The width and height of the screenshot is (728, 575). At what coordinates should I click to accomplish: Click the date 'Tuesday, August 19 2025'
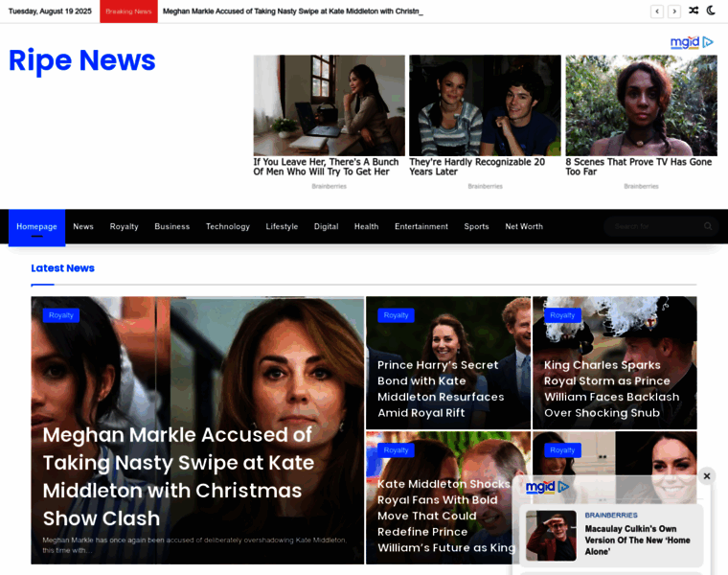click(x=50, y=11)
